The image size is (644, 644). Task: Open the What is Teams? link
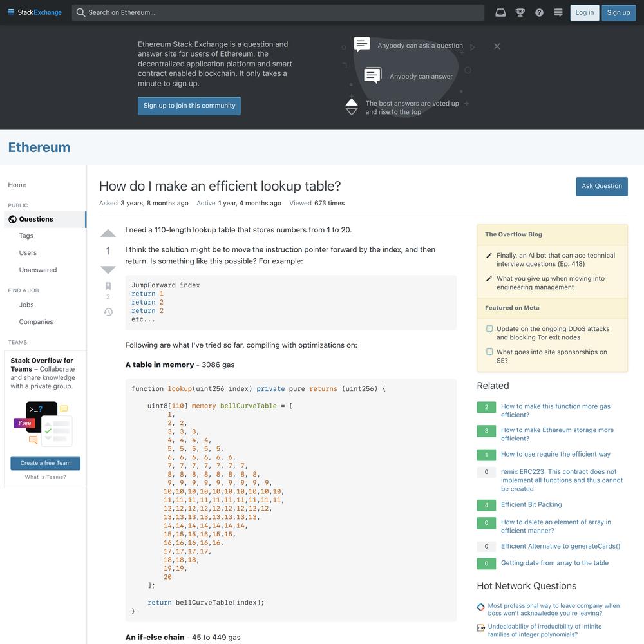pos(45,477)
